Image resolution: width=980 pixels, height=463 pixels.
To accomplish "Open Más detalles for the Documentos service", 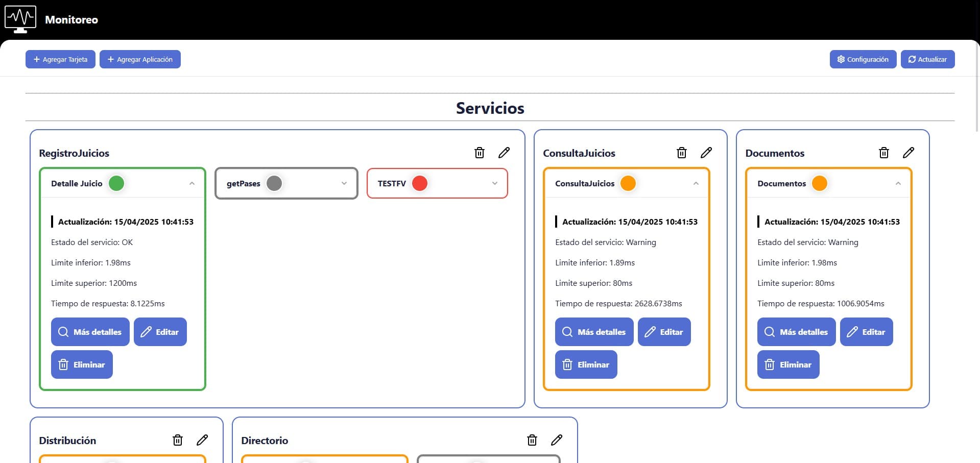I will (x=796, y=332).
